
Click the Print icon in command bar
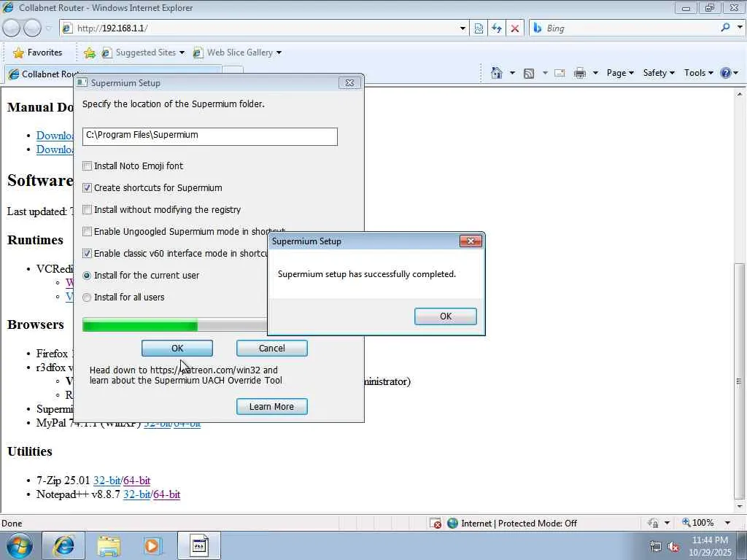[580, 73]
